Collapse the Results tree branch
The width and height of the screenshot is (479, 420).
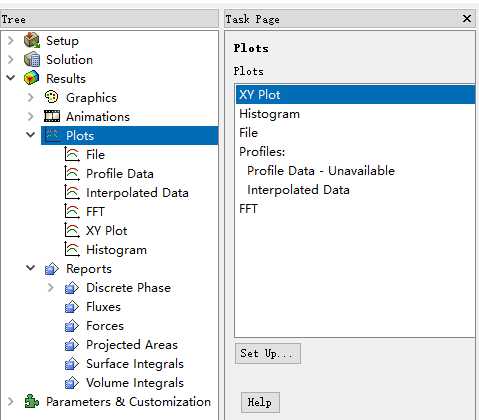[11, 78]
